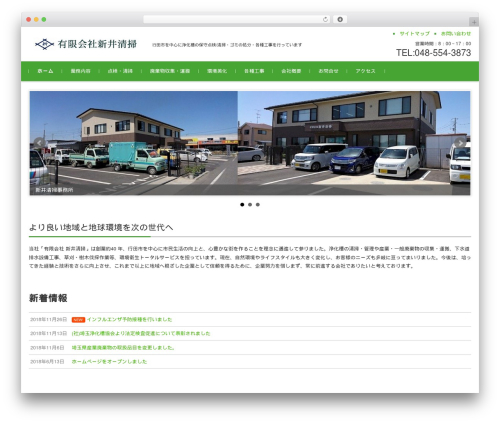Open ホームページをオープンしました news link
This screenshot has width=500, height=423.
pyautogui.click(x=109, y=362)
